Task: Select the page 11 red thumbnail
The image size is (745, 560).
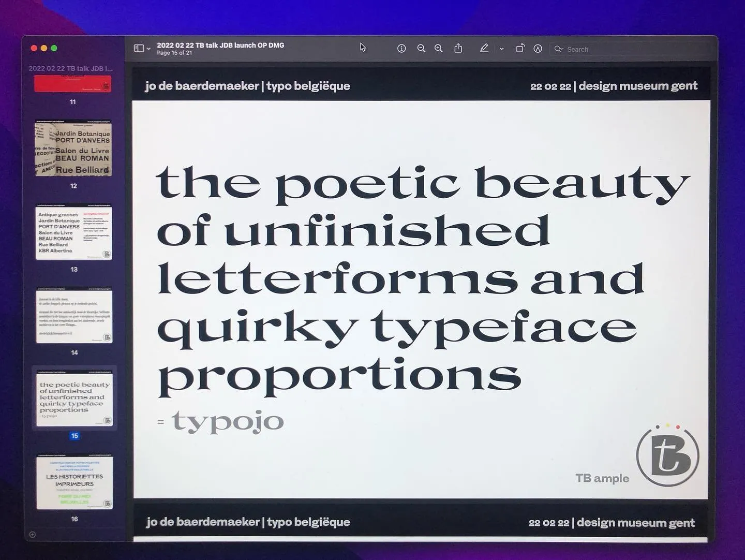Action: click(x=73, y=84)
